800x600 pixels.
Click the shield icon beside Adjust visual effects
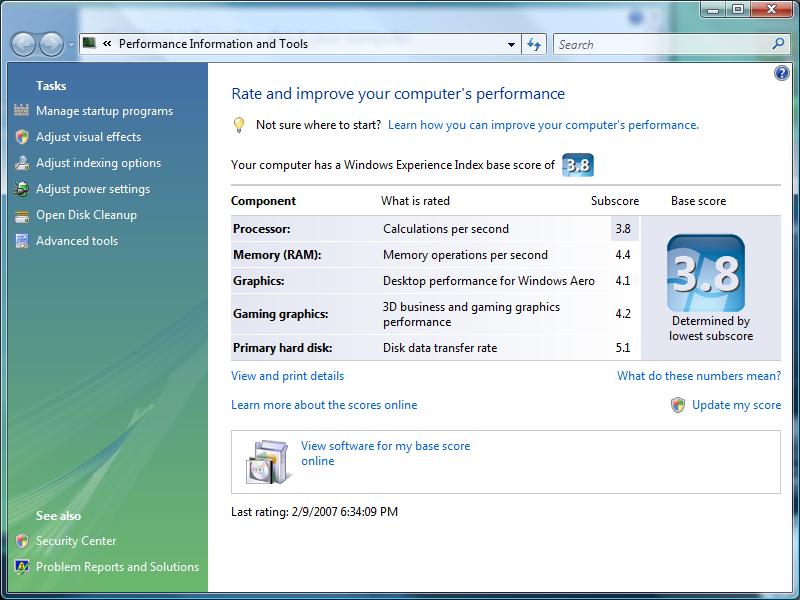(x=21, y=137)
